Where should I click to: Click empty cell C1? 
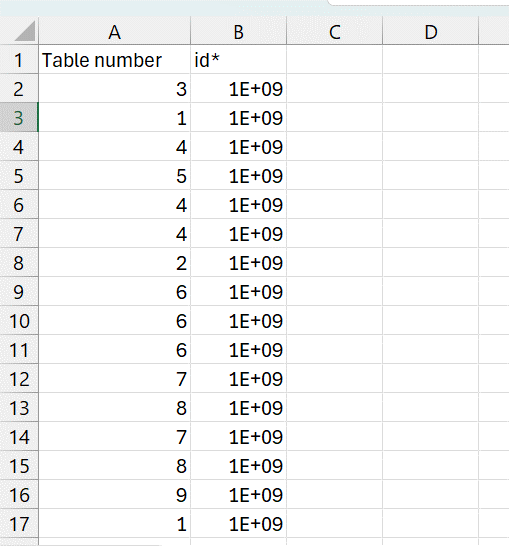click(x=335, y=60)
